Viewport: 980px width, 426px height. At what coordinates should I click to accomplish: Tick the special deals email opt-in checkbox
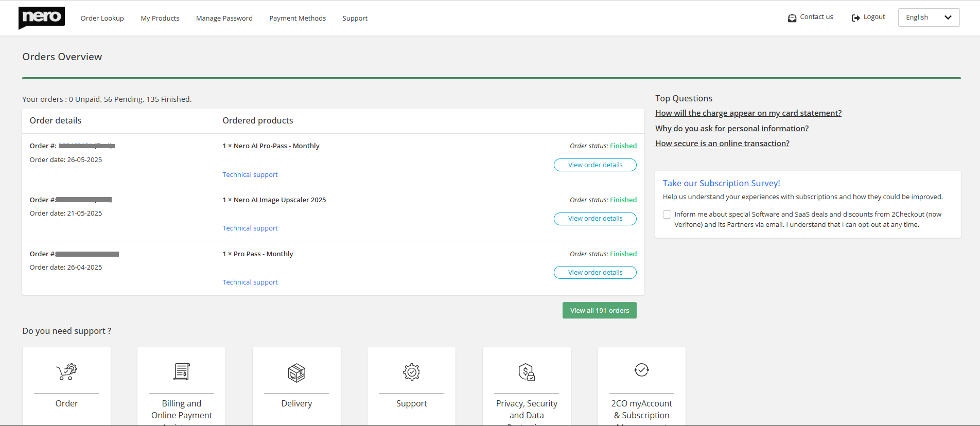(667, 215)
